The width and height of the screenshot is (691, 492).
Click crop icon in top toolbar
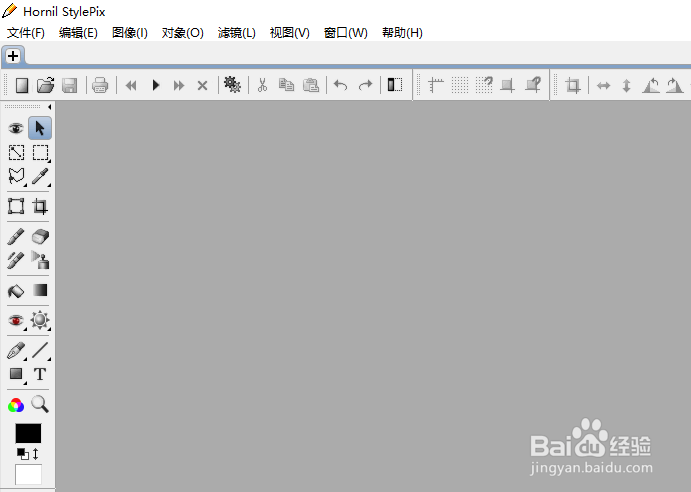pyautogui.click(x=573, y=85)
